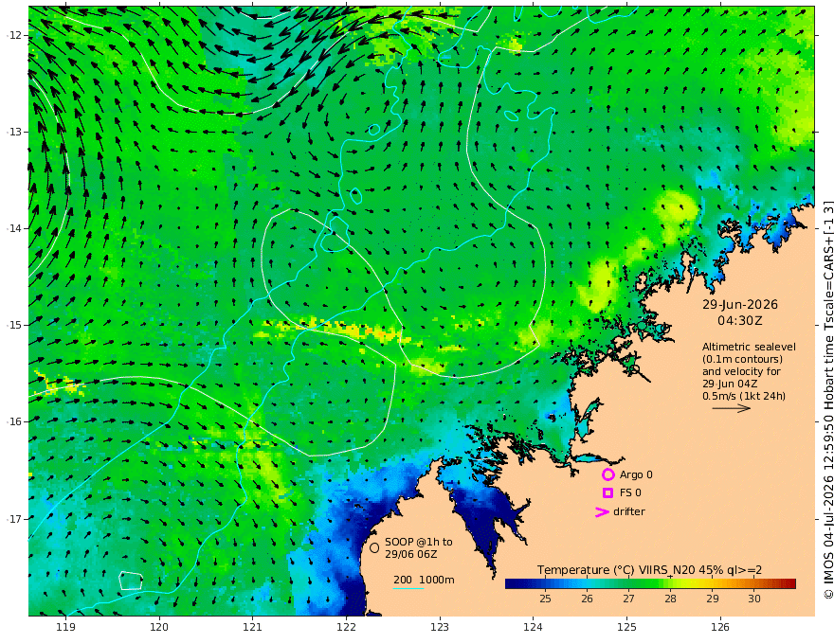This screenshot has width=834, height=644.
Task: Click the colour bar tick label 26
Action: 588,599
